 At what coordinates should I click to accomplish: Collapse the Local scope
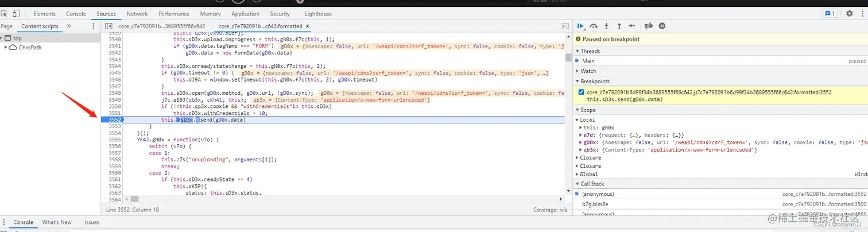(577, 119)
